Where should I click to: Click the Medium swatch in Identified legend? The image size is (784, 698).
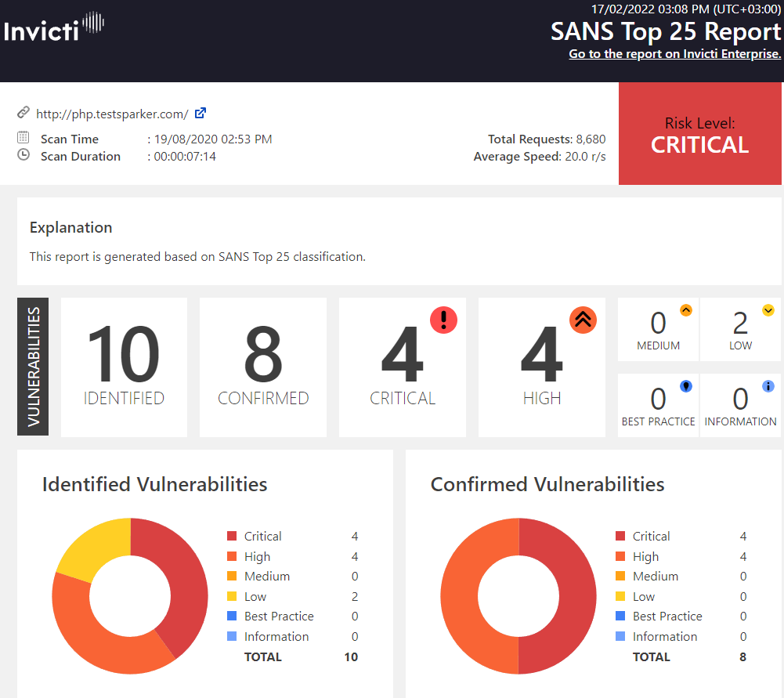pyautogui.click(x=232, y=576)
